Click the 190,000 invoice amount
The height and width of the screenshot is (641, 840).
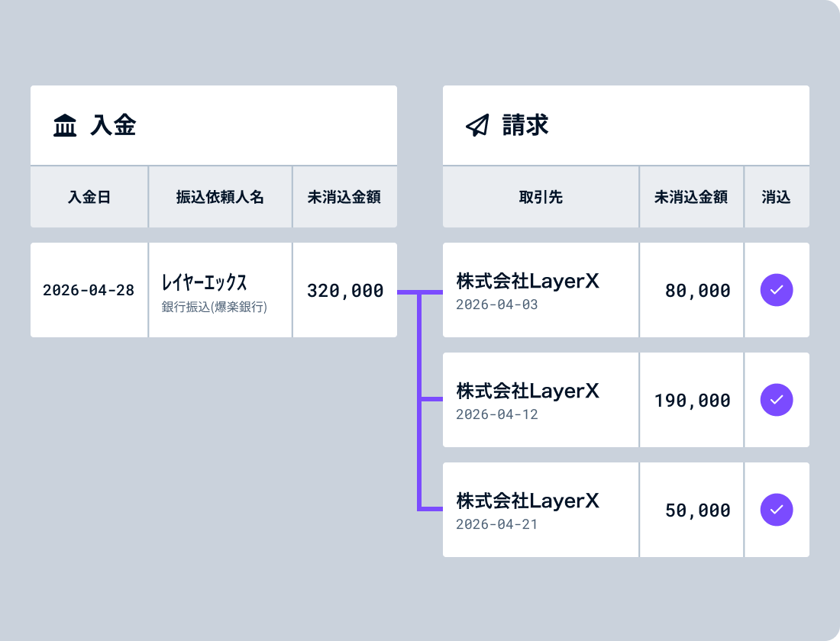point(692,400)
